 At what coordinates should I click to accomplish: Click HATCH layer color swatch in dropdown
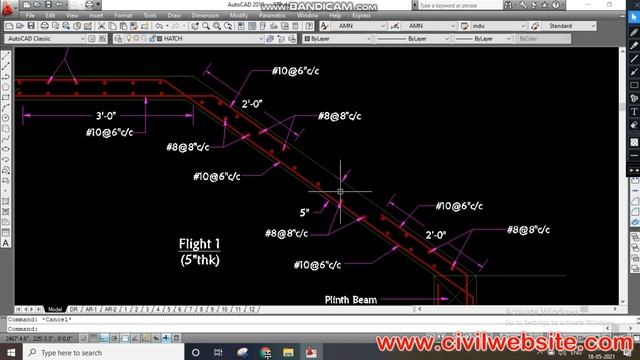[160, 38]
